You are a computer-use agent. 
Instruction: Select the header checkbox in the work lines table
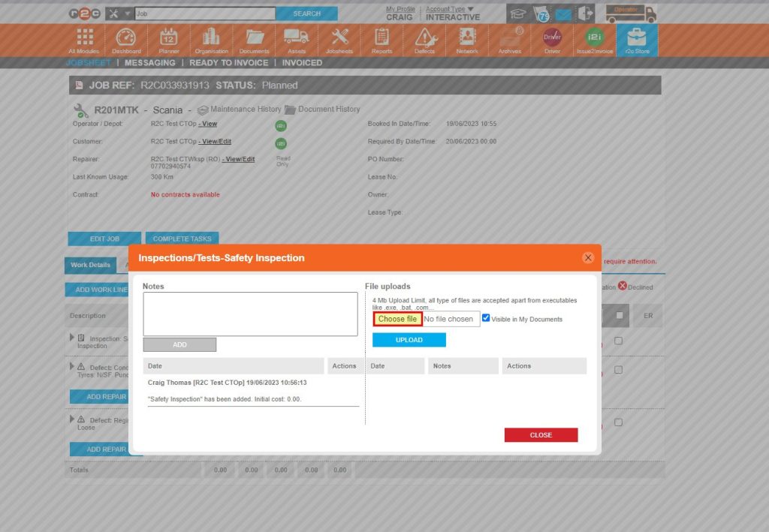click(617, 315)
